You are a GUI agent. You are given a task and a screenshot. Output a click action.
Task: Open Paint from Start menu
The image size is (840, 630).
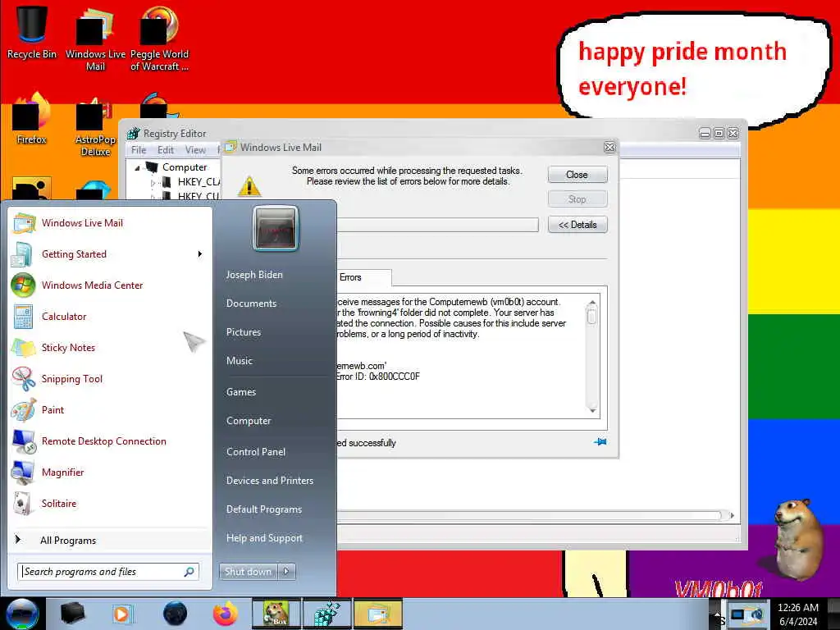(x=110, y=410)
